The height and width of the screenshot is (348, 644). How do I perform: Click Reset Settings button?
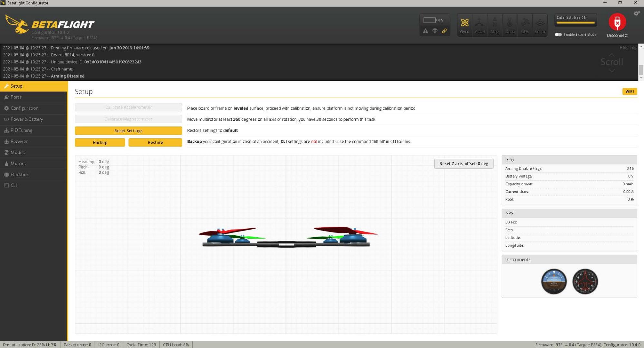click(128, 130)
